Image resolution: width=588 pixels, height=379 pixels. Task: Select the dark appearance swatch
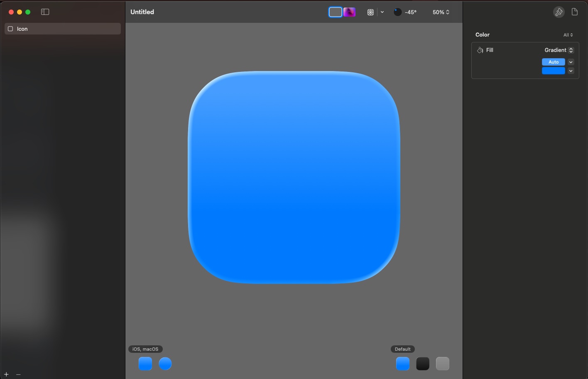pyautogui.click(x=422, y=363)
